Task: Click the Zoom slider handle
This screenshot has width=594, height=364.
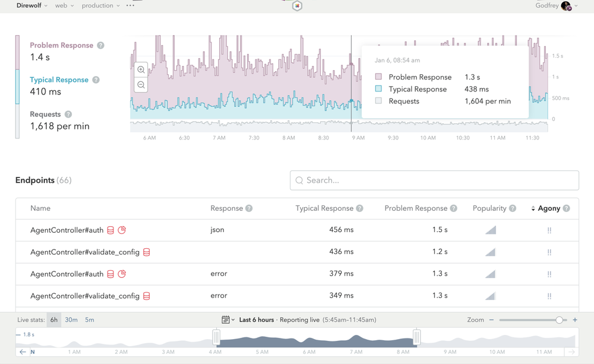Action: (559, 320)
